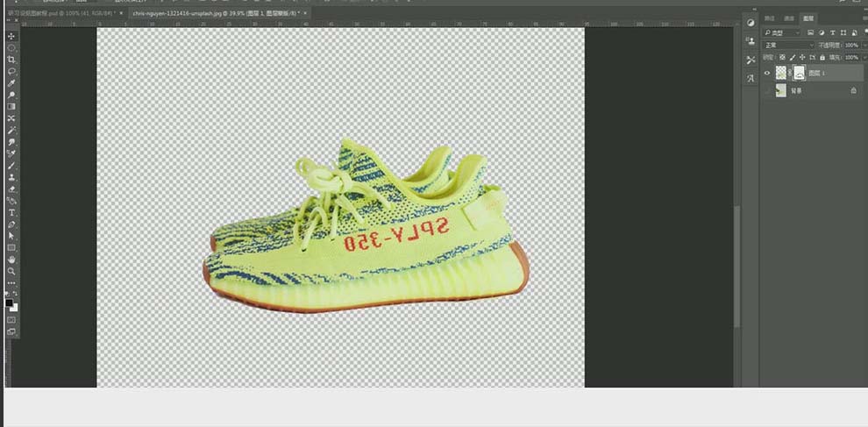The width and height of the screenshot is (868, 427).
Task: Select the 背景 layer name
Action: pos(796,90)
